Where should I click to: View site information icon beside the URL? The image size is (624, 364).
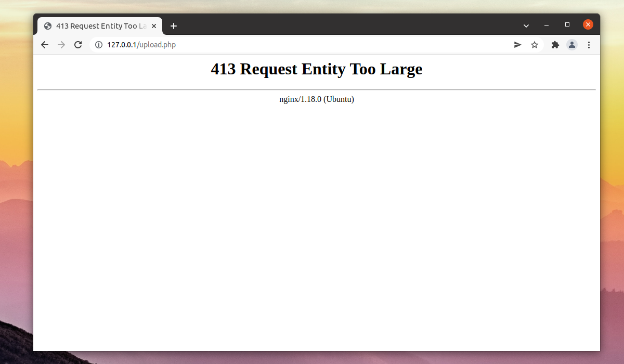tap(99, 45)
